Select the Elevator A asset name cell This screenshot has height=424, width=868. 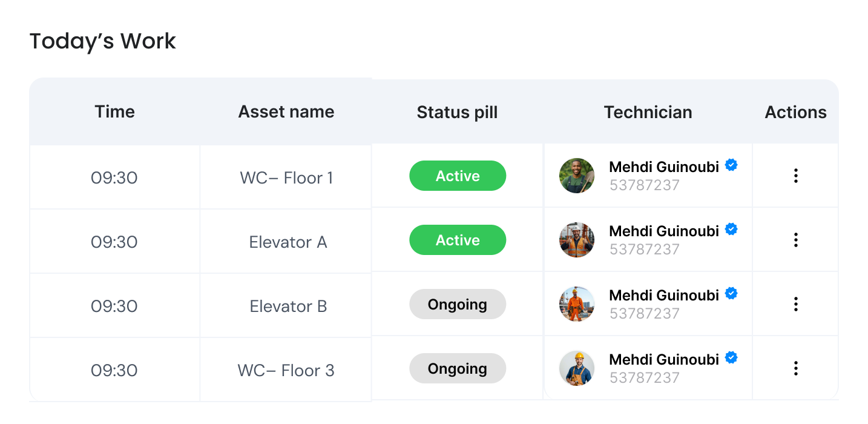[x=288, y=242]
